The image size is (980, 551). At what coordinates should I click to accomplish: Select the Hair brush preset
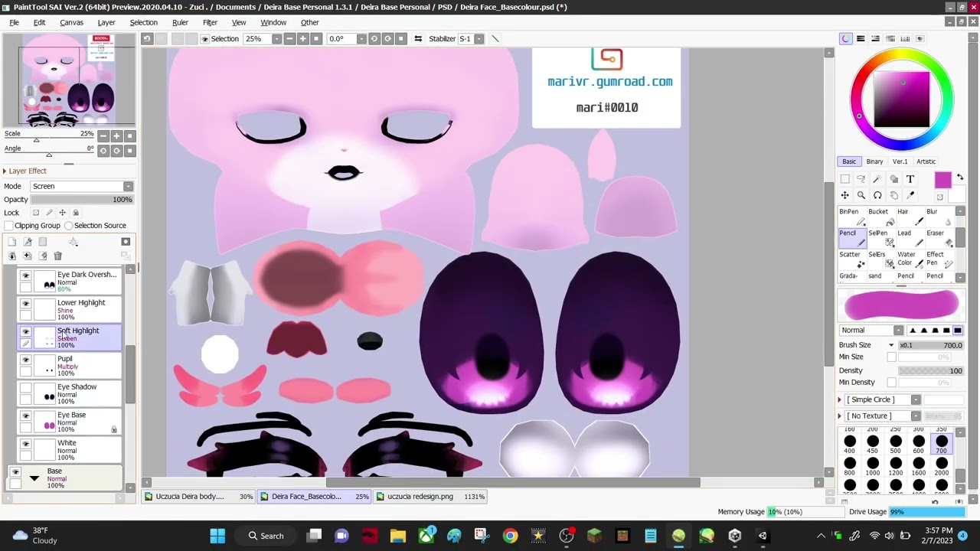pyautogui.click(x=910, y=217)
